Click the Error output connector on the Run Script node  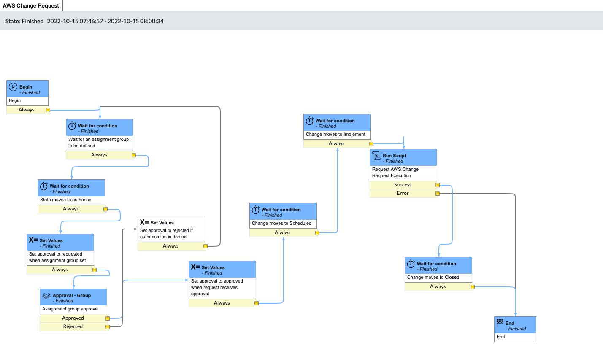(x=437, y=193)
